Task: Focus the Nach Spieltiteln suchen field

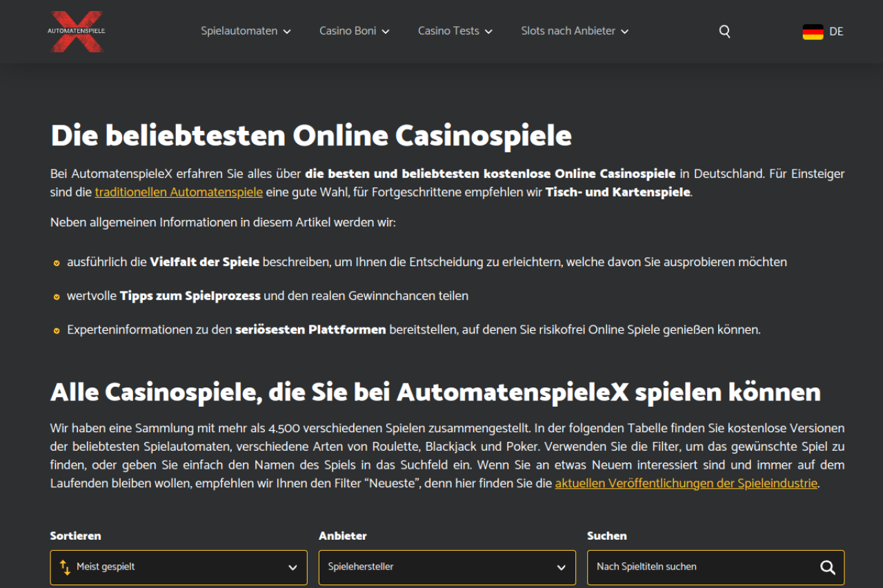Action: click(x=704, y=567)
